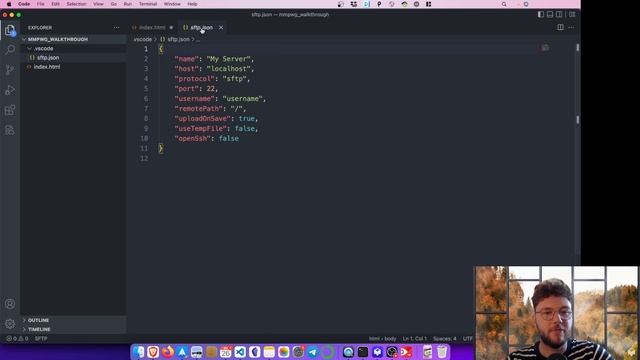Open Trash from the dock

point(442,352)
